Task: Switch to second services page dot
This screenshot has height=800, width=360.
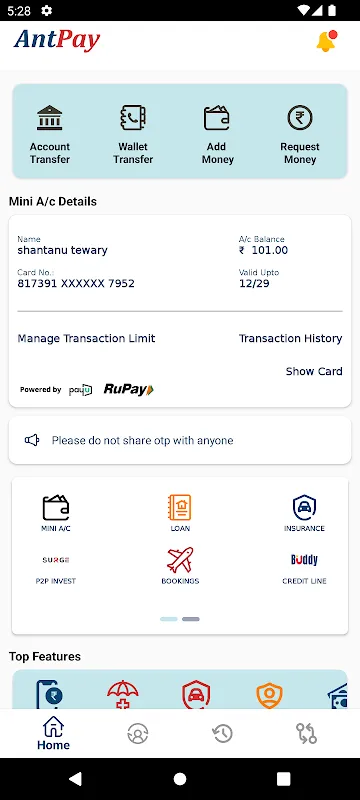Action: (x=191, y=619)
